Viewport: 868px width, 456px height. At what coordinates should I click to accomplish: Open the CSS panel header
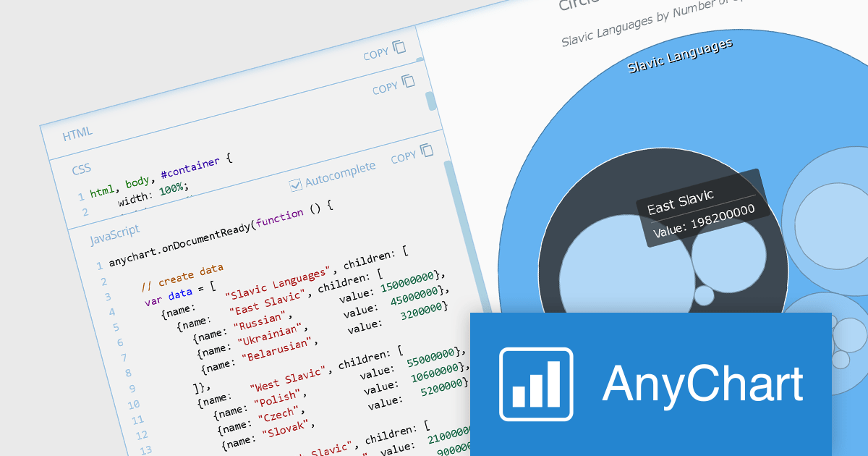(x=81, y=171)
